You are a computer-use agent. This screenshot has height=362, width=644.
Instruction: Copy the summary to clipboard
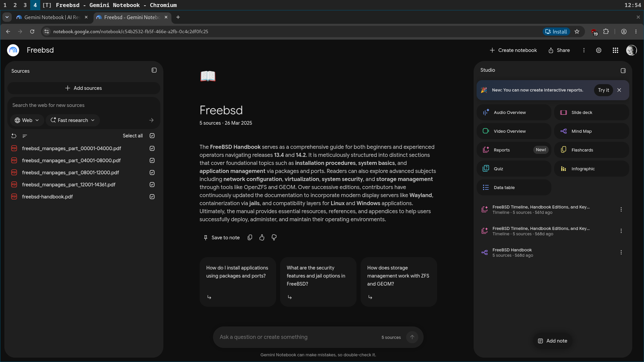pos(250,238)
